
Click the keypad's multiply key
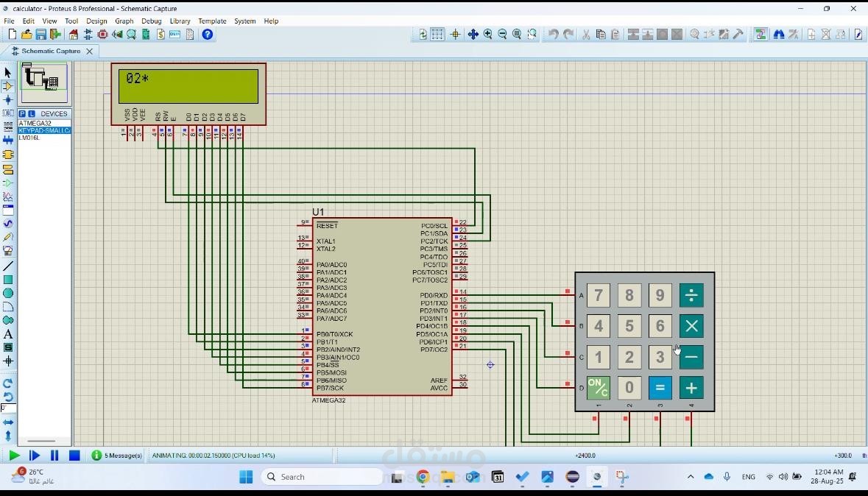pos(691,326)
